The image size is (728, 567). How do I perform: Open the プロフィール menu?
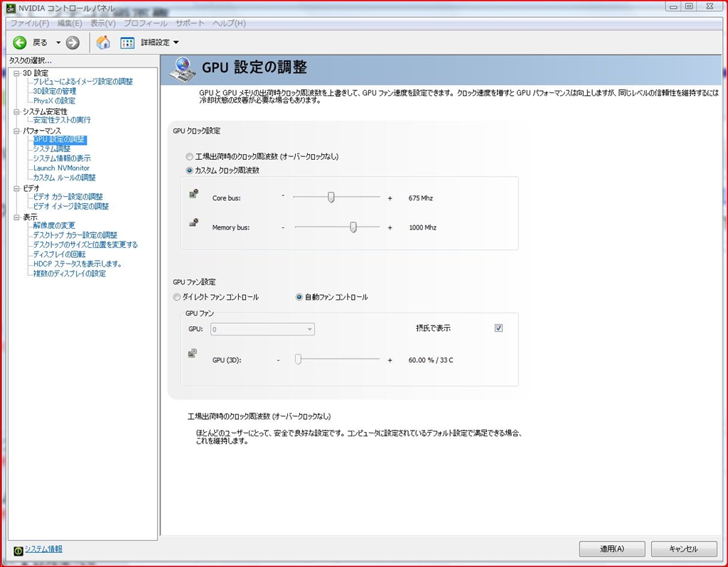tap(145, 23)
